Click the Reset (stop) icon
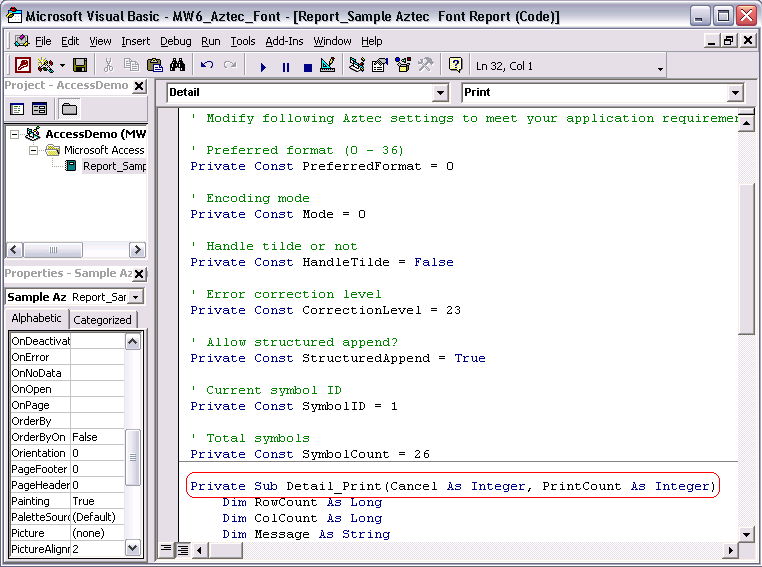The image size is (762, 567). click(308, 67)
